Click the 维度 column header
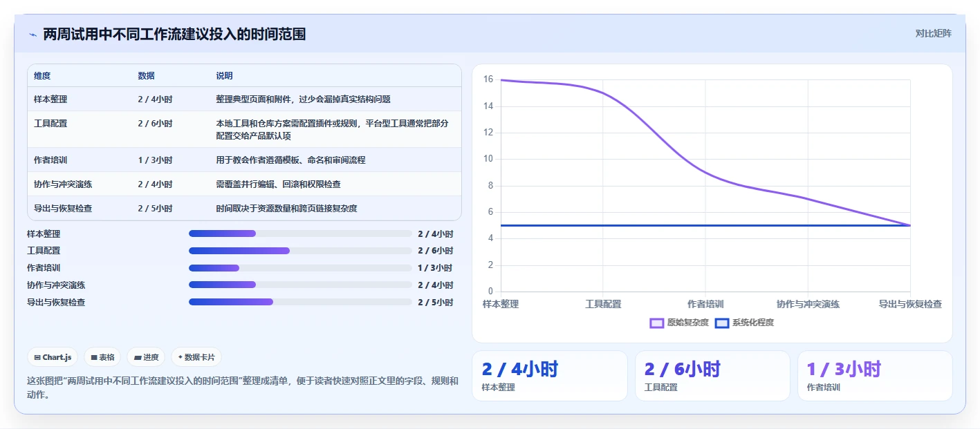The height and width of the screenshot is (429, 980). point(42,76)
